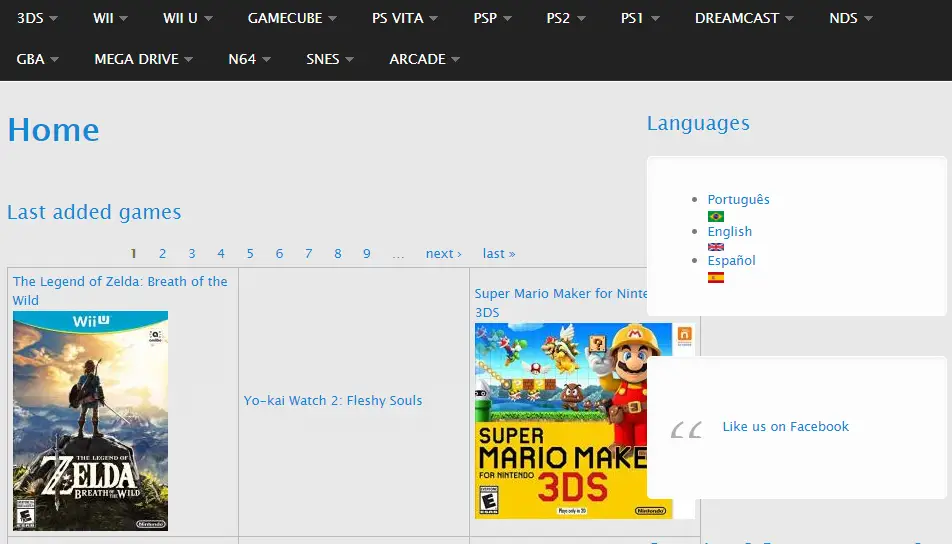
Task: Open Yo-kai Watch 2: Fleshy Souls link
Action: point(333,401)
